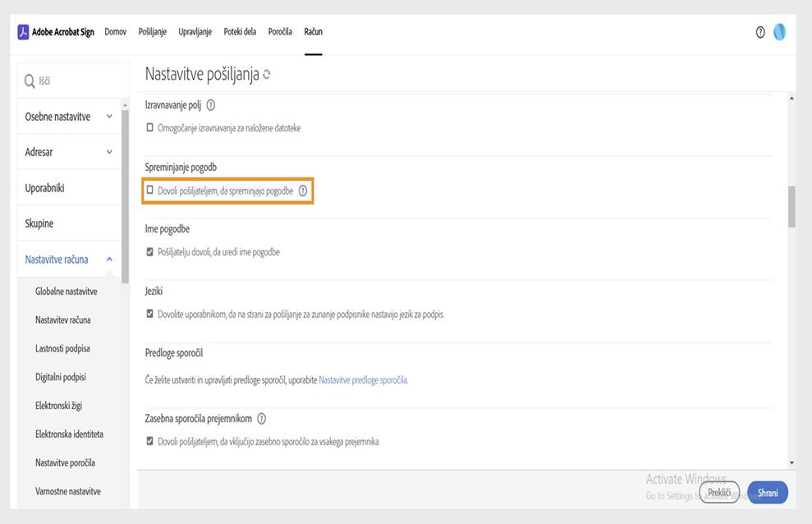Click the main page vertical scrollbar thumb

coord(791,206)
